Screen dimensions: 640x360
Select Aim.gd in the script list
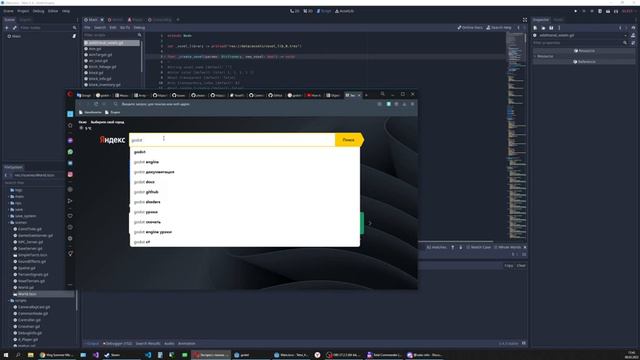(x=95, y=49)
